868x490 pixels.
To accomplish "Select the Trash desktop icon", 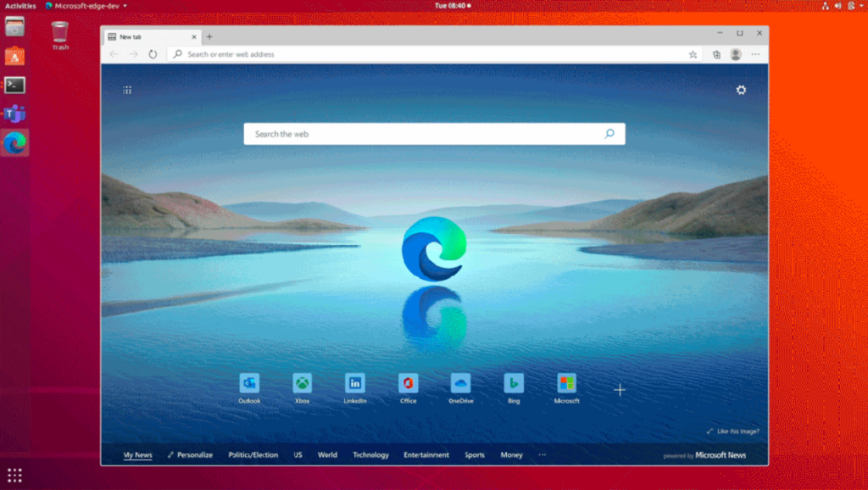I will tap(60, 36).
